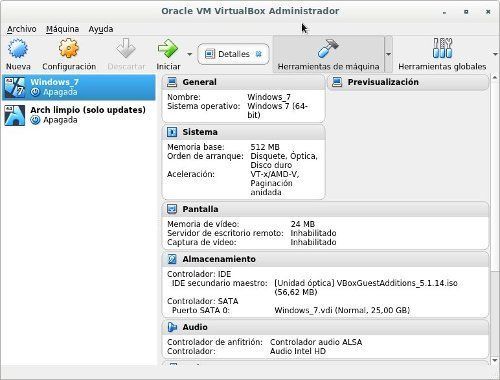Open the Archivo menu
This screenshot has height=380, width=500.
[x=22, y=29]
